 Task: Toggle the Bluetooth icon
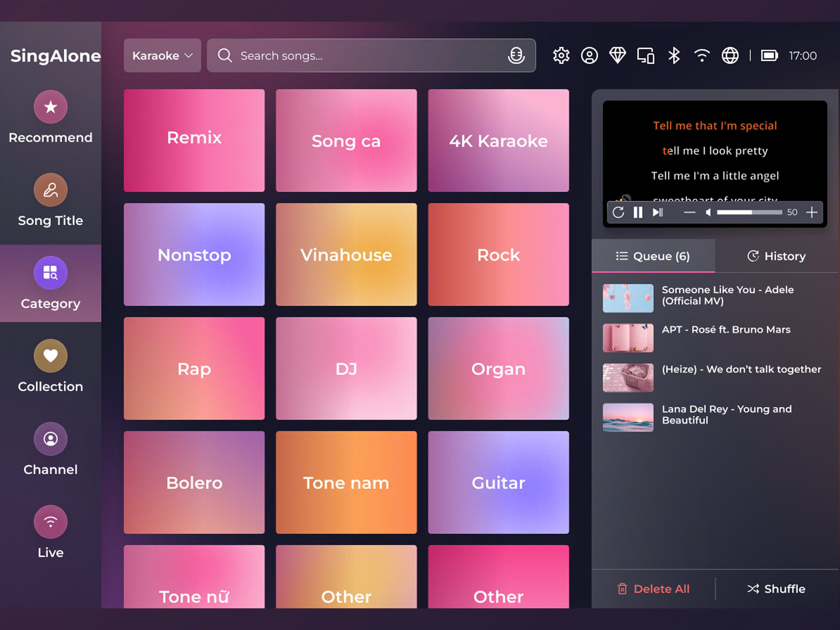674,56
